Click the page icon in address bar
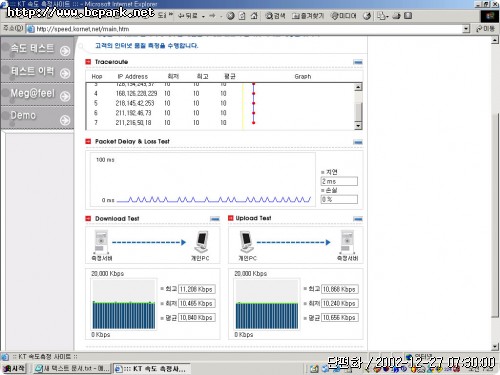 click(x=30, y=29)
